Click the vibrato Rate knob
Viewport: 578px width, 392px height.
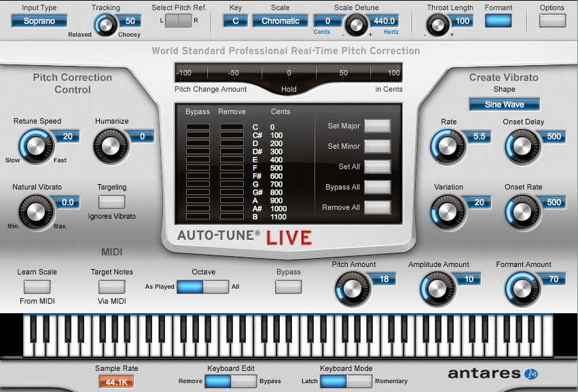click(x=448, y=146)
